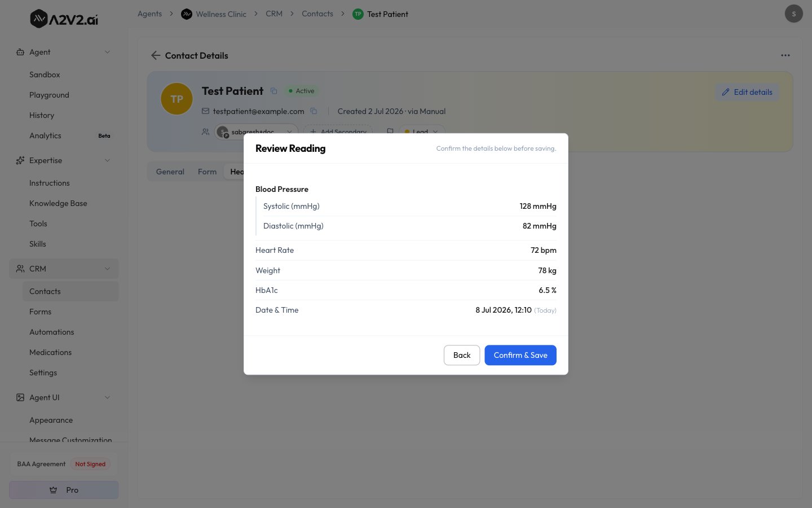This screenshot has height=508, width=812.
Task: Click the Wellness Clinic breadcrumb logo
Action: pos(187,14)
